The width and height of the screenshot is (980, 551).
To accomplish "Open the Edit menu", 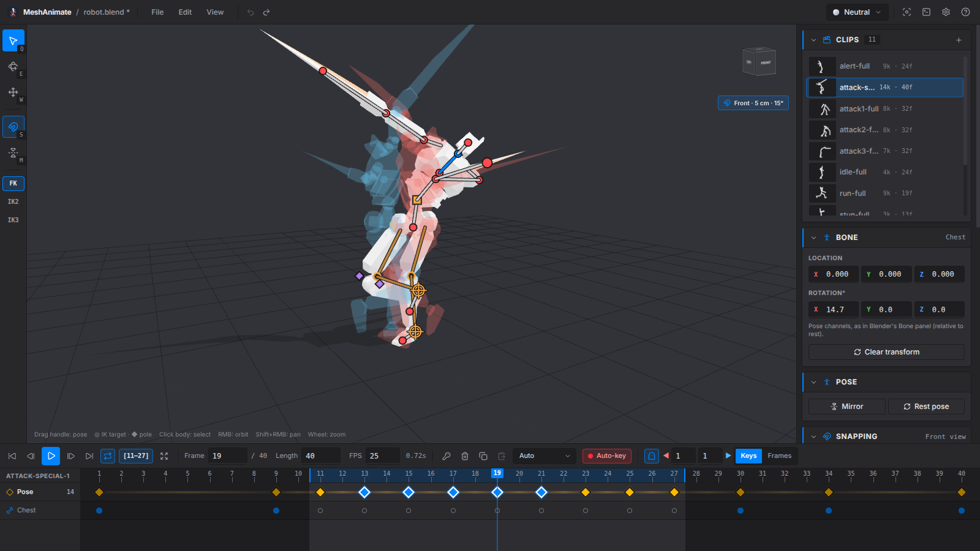I will (185, 12).
